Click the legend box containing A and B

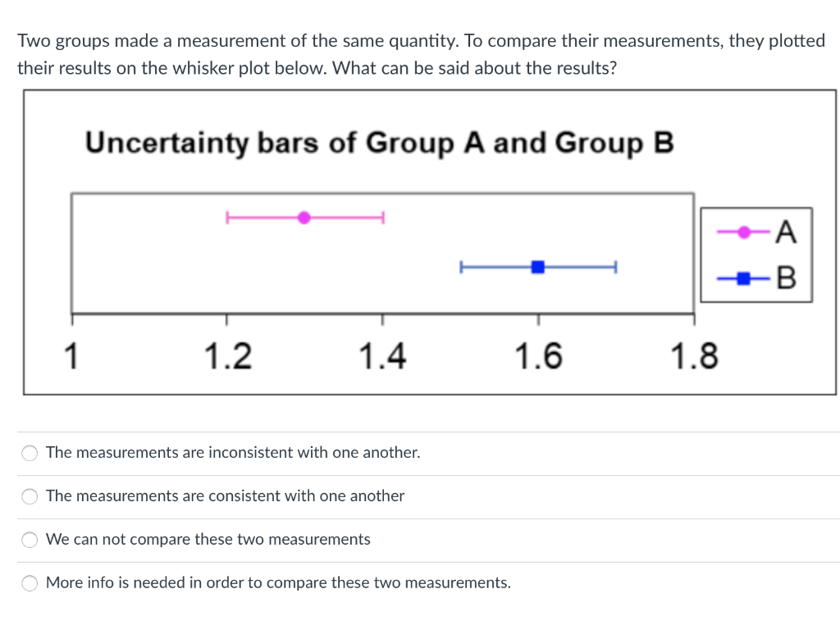coord(756,254)
